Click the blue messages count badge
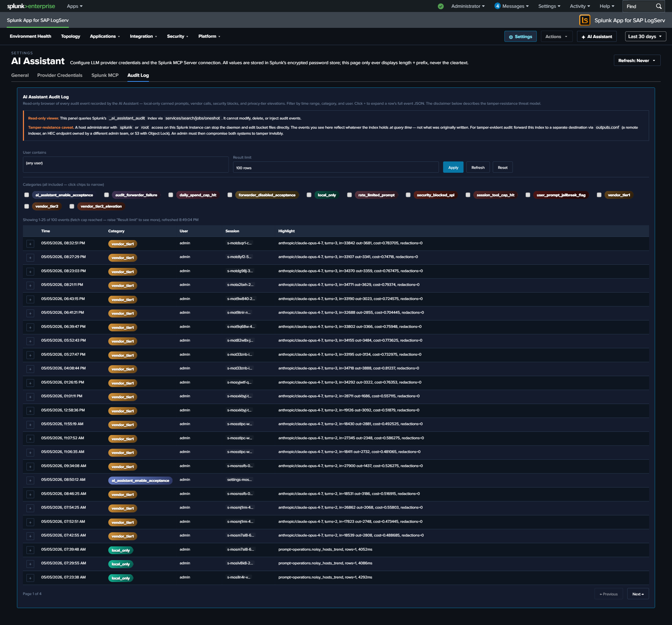672x625 pixels. (497, 6)
